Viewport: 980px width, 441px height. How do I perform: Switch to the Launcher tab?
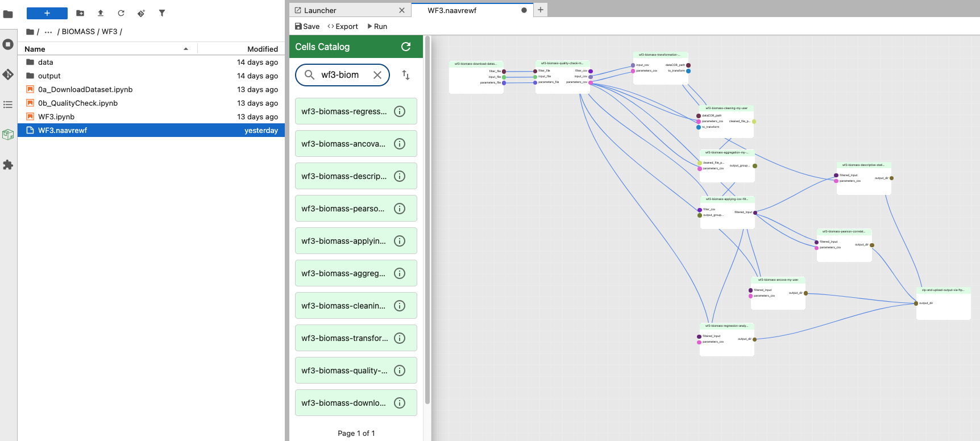pos(320,10)
